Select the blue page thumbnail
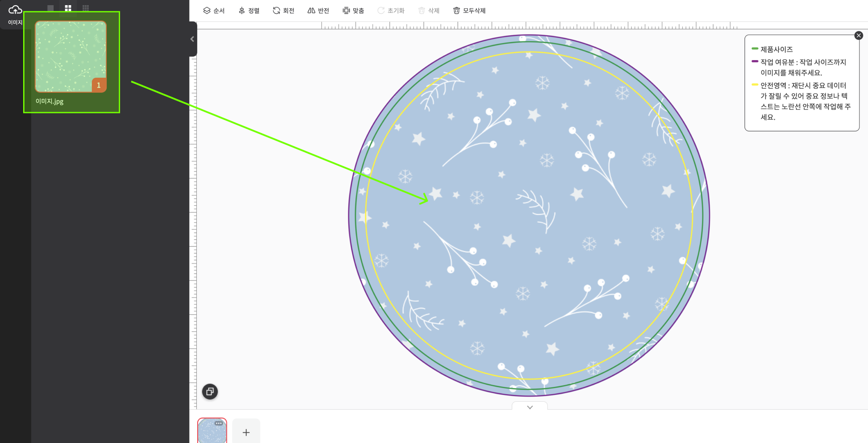The width and height of the screenshot is (868, 443). tap(212, 433)
